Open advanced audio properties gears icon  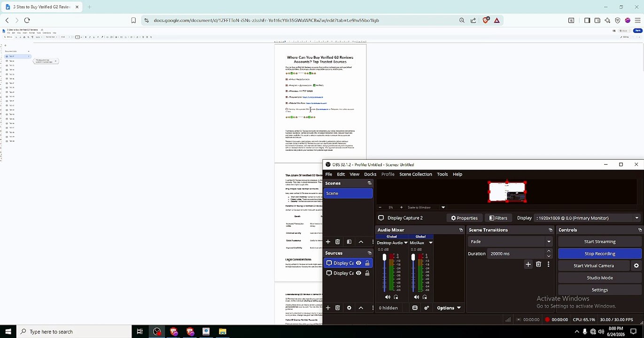point(427,308)
